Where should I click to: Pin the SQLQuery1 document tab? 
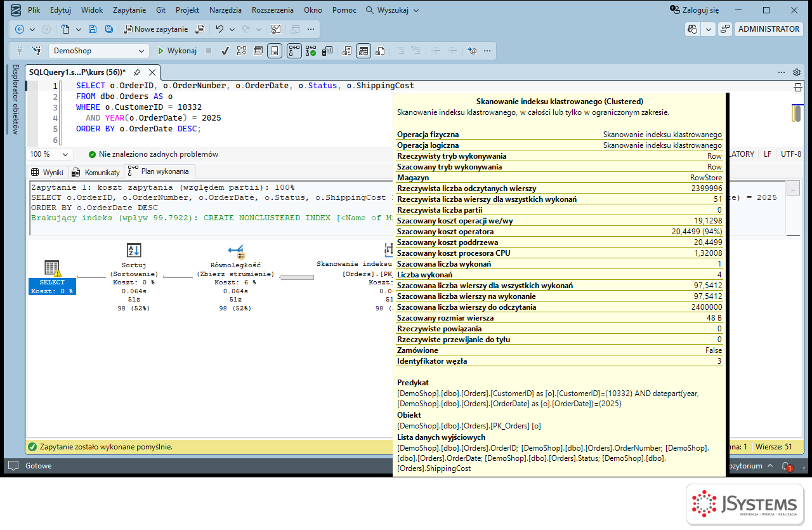coord(136,72)
